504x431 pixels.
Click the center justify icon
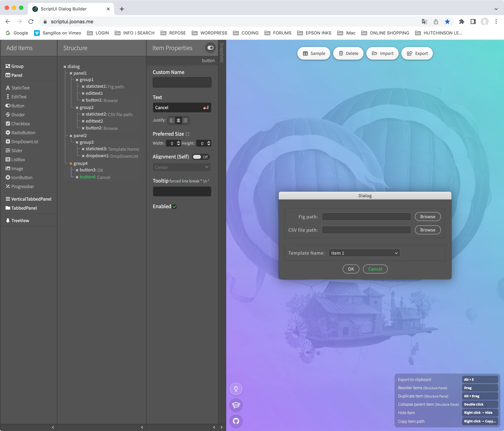(178, 120)
